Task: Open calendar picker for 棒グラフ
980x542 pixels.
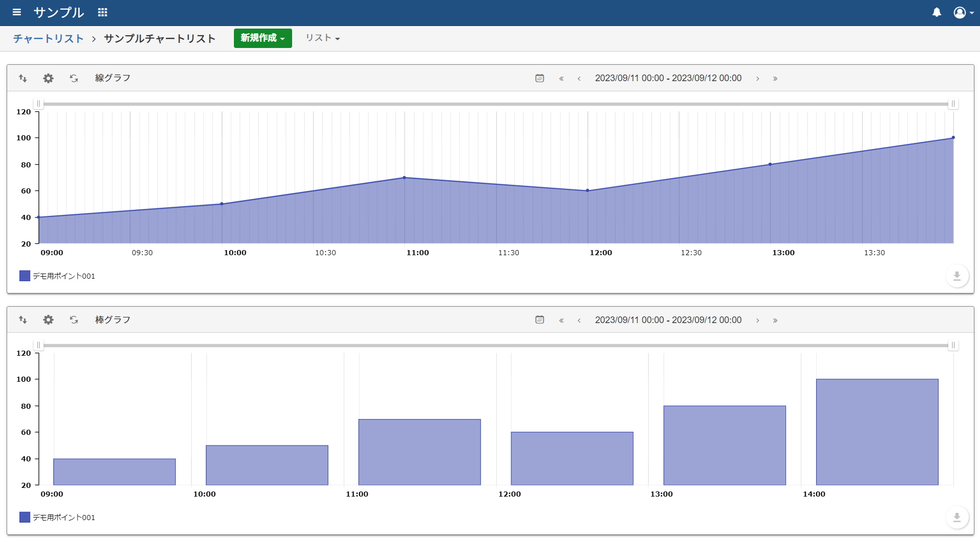Action: [540, 319]
